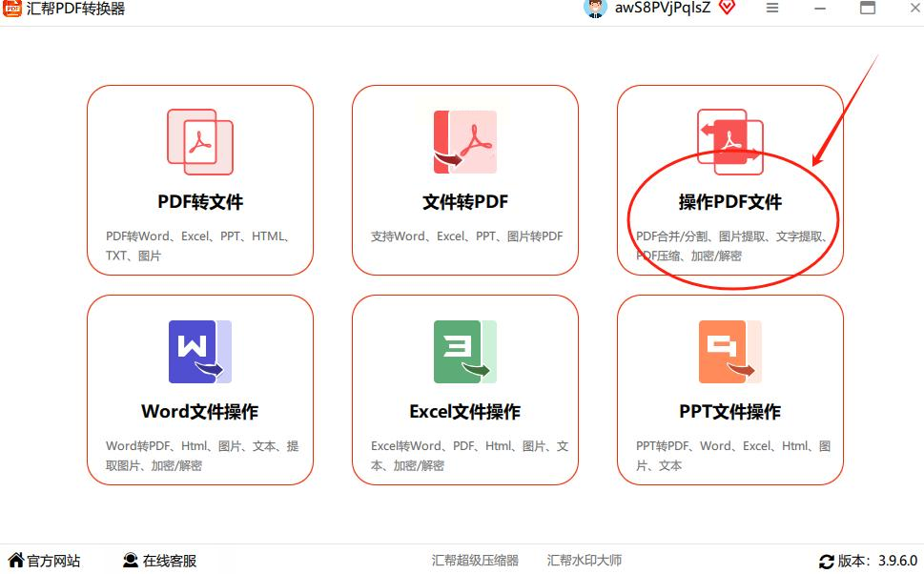Open the hamburger menu in title bar
Viewport: 924px width, 574px height.
(772, 9)
